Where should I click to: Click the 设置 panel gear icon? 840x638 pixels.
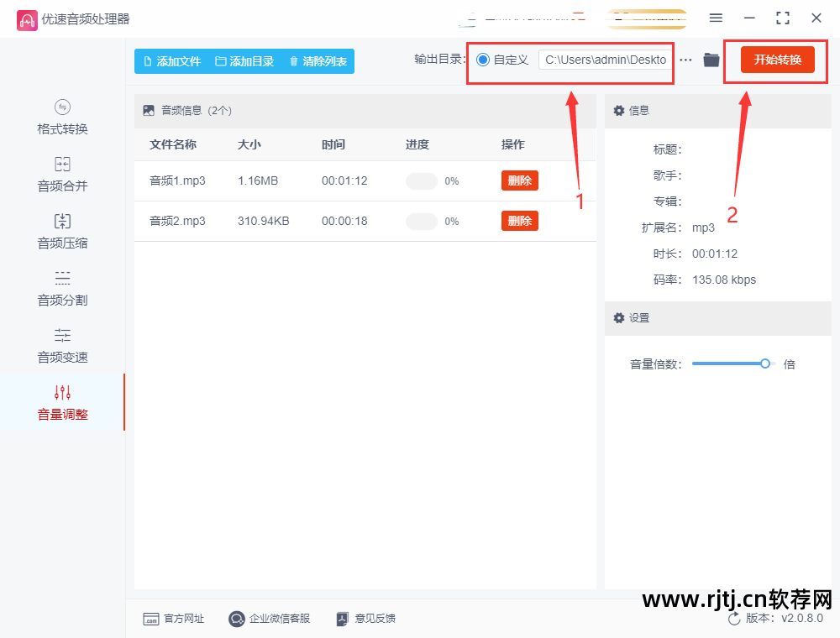click(x=619, y=318)
